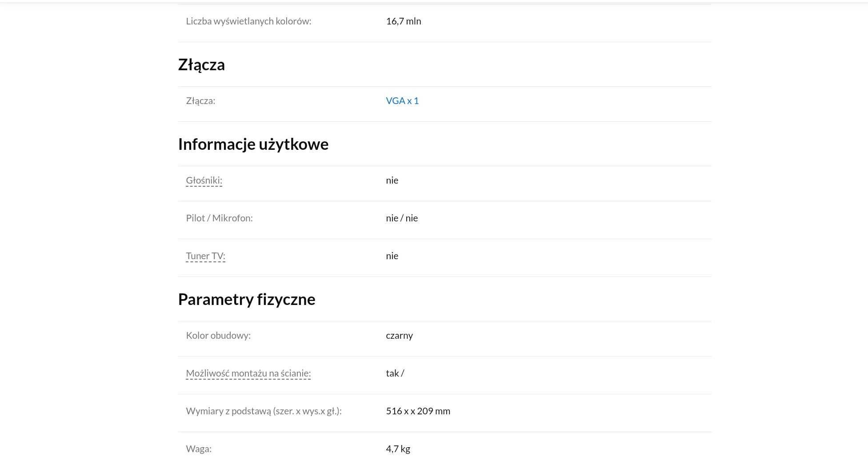Click the czarny color value
The height and width of the screenshot is (465, 868).
coord(399,336)
